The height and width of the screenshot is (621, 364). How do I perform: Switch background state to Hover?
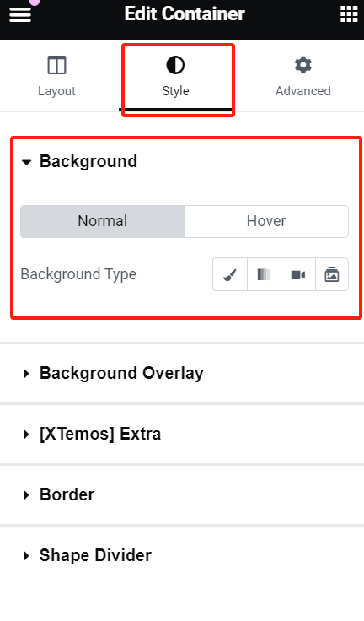coord(266,221)
